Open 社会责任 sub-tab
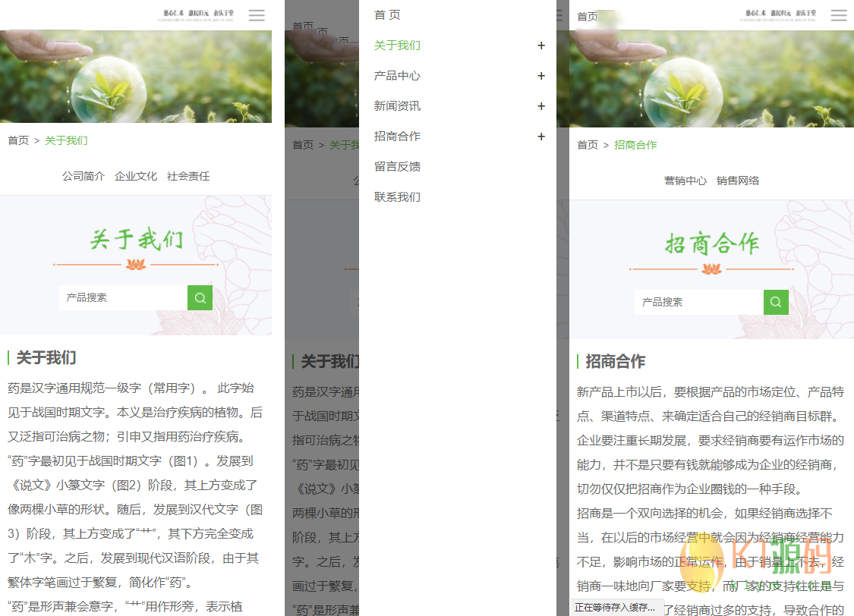 tap(188, 176)
